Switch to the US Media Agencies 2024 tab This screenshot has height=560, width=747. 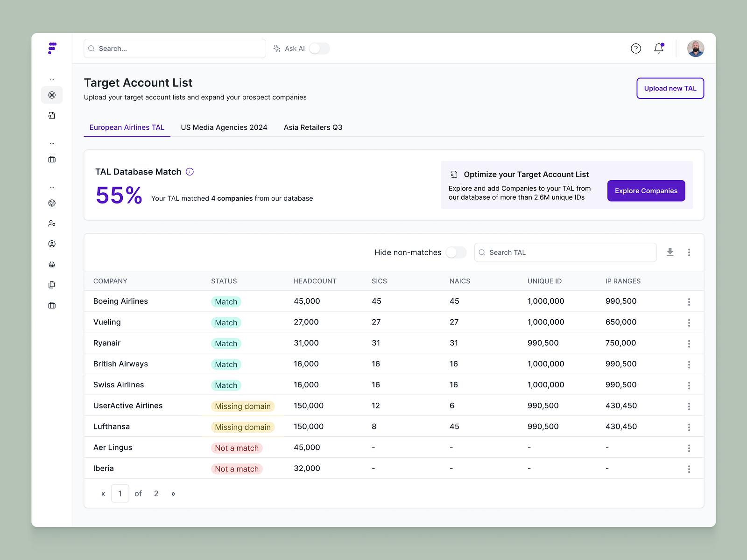[x=224, y=127]
